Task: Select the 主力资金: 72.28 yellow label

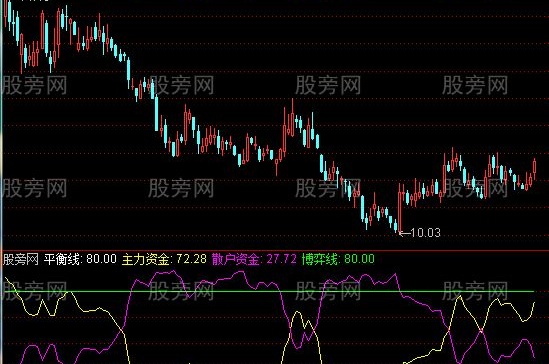Action: [x=164, y=259]
